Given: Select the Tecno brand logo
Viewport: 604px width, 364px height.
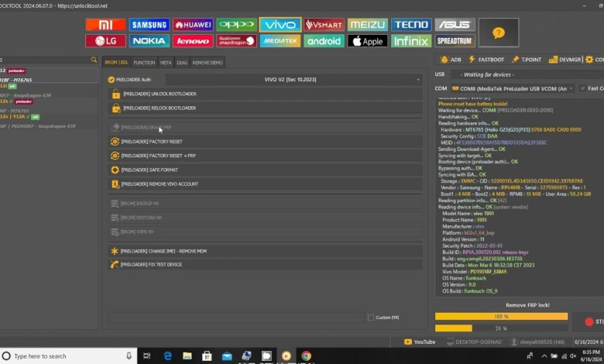Looking at the screenshot, I should pos(411,25).
